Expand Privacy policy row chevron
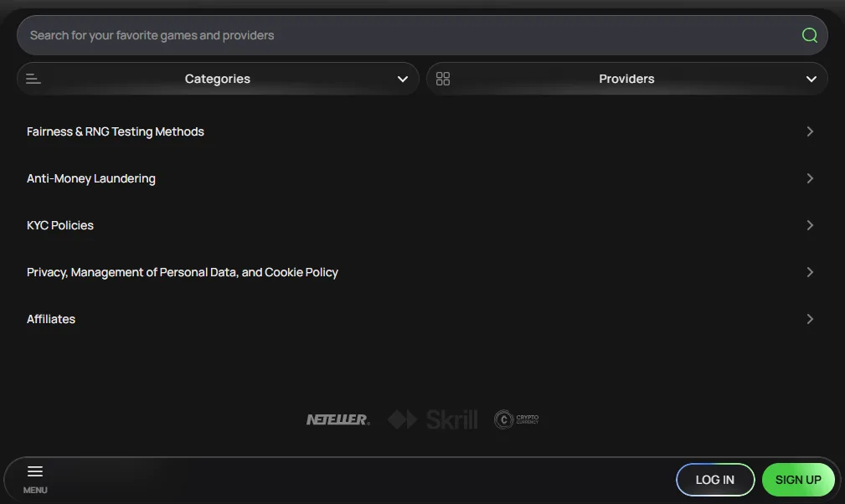 (x=810, y=272)
